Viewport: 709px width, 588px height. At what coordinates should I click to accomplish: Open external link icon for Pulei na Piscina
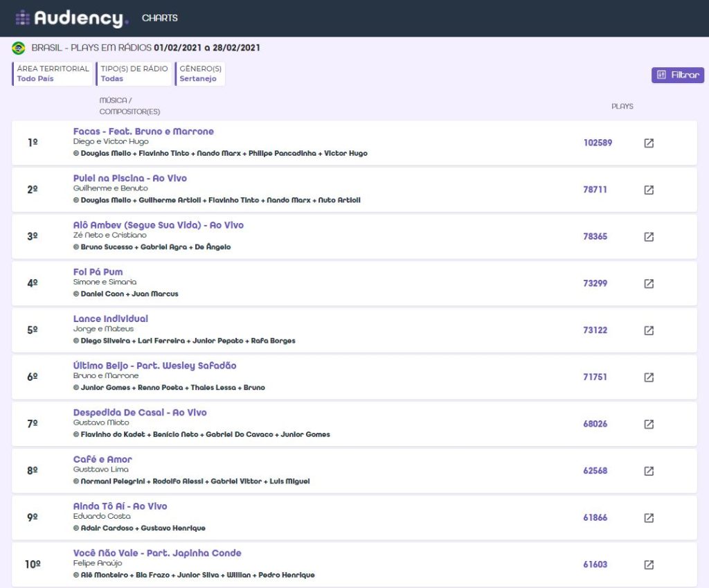(649, 190)
